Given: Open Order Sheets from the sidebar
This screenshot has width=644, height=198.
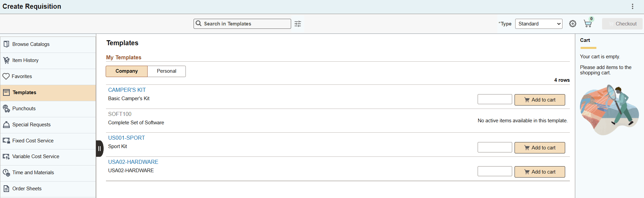Looking at the screenshot, I should pyautogui.click(x=26, y=188).
